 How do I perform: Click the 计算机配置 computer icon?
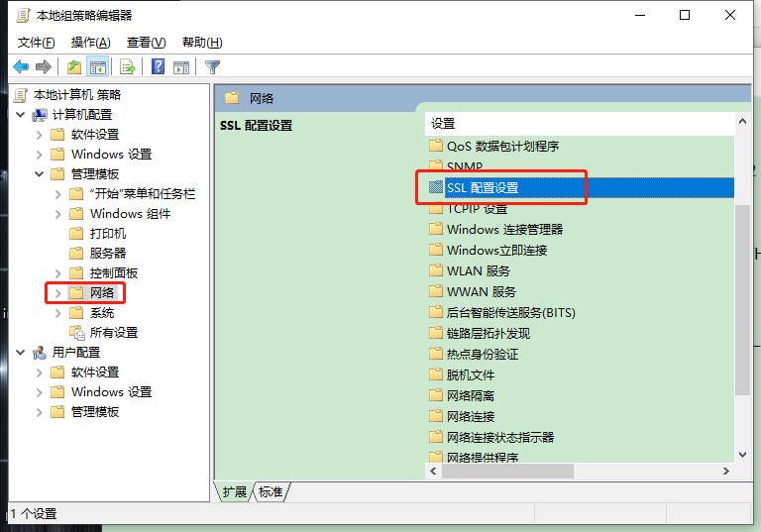(x=40, y=115)
